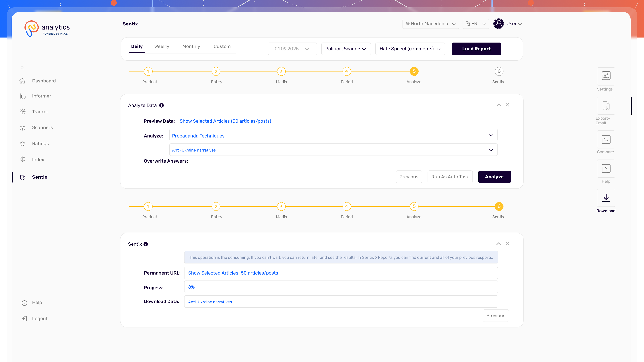The image size is (644, 362).
Task: Open the User account menu
Action: click(x=514, y=24)
